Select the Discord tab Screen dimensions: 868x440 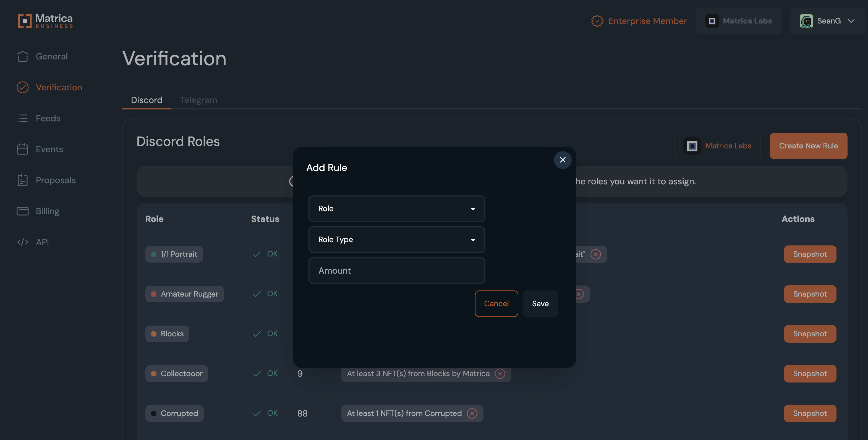[146, 100]
